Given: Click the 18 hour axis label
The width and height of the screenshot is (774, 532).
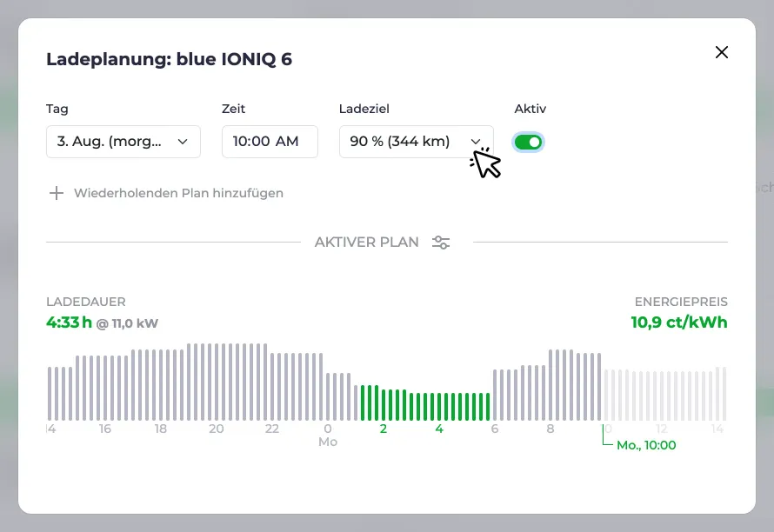Looking at the screenshot, I should 160,429.
